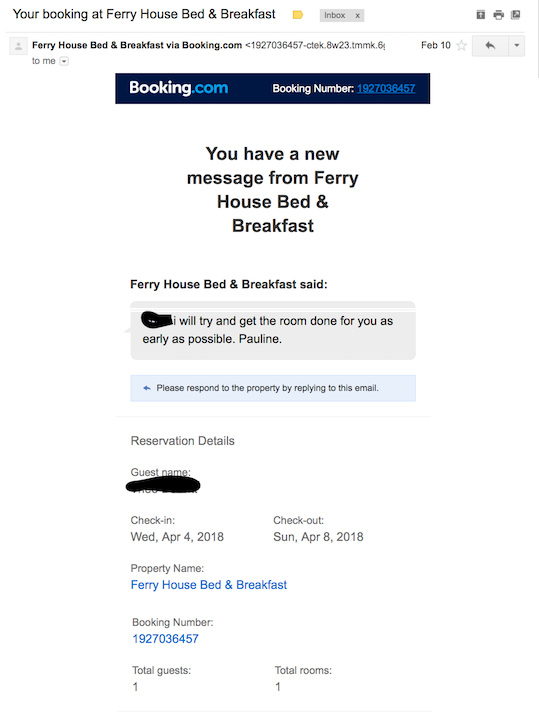Click the Feb 10 date stamp
This screenshot has width=539, height=712.
pyautogui.click(x=435, y=45)
